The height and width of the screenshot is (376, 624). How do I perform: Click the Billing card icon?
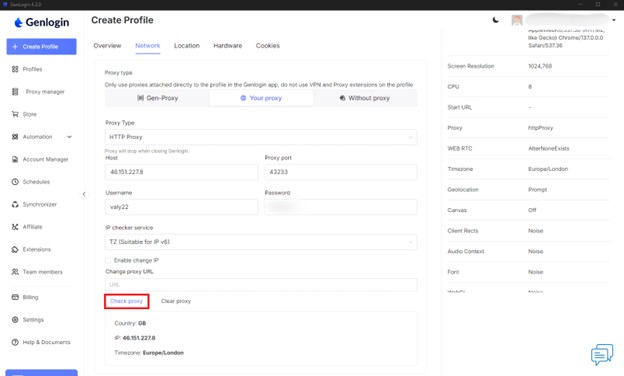point(15,297)
